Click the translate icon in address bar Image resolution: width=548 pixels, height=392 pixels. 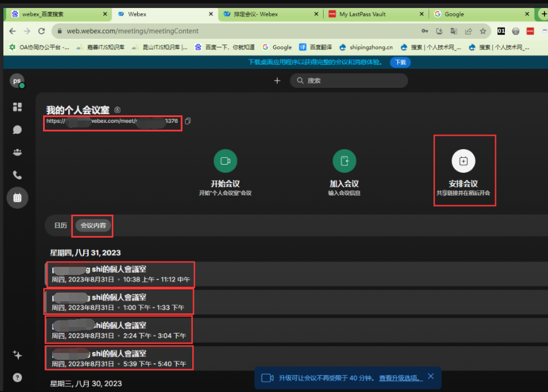(x=454, y=31)
